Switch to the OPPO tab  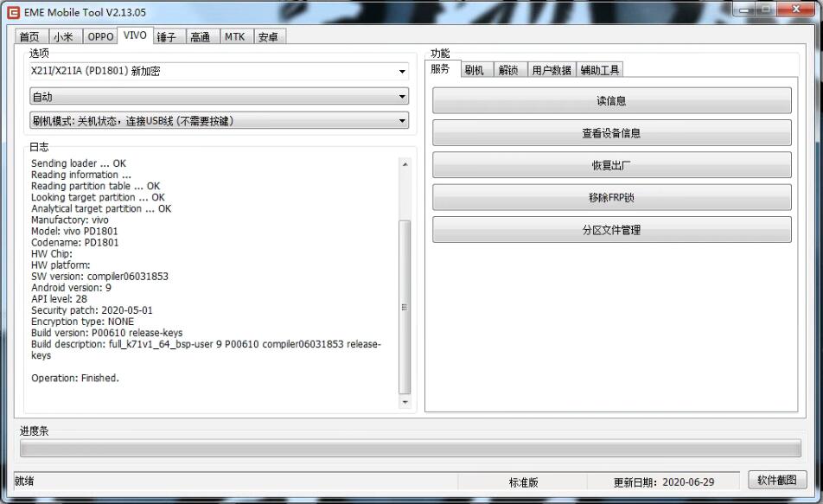point(99,37)
